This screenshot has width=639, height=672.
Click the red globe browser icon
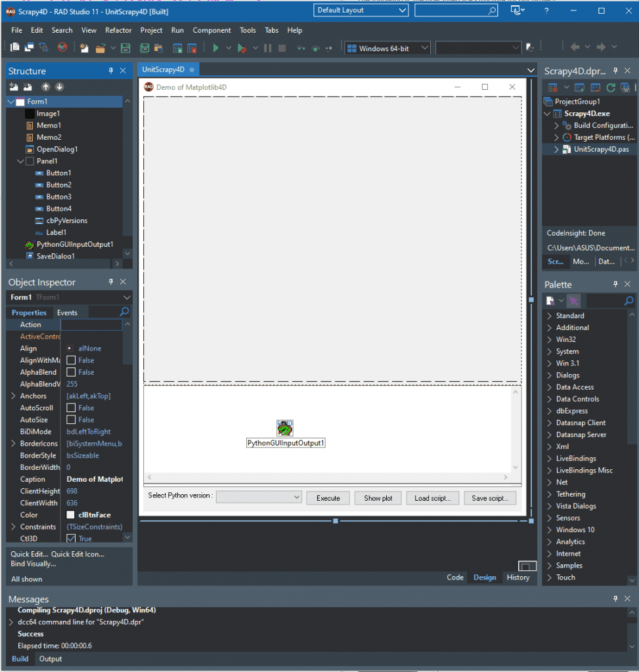click(62, 47)
